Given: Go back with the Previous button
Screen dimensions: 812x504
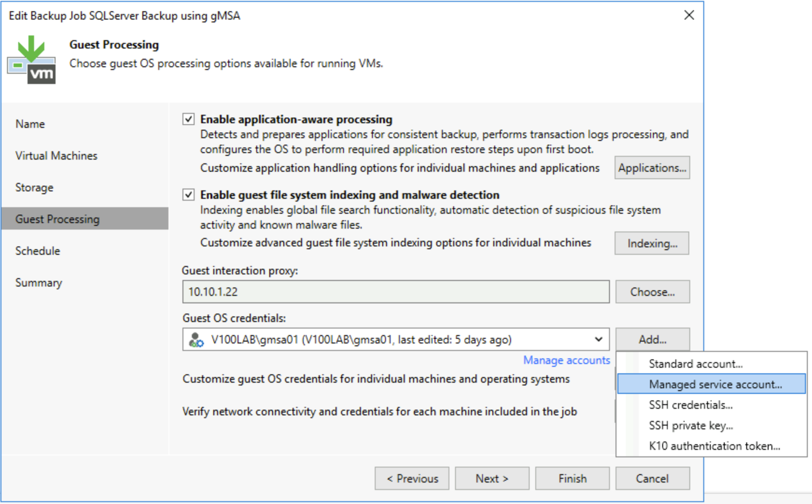Looking at the screenshot, I should click(412, 479).
